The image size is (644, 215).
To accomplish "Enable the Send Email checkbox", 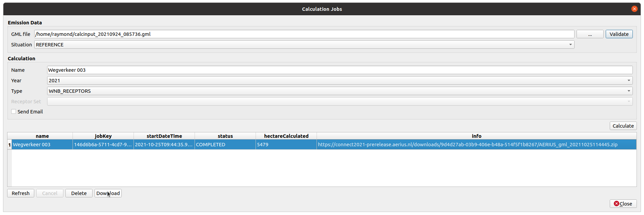I will tap(14, 112).
